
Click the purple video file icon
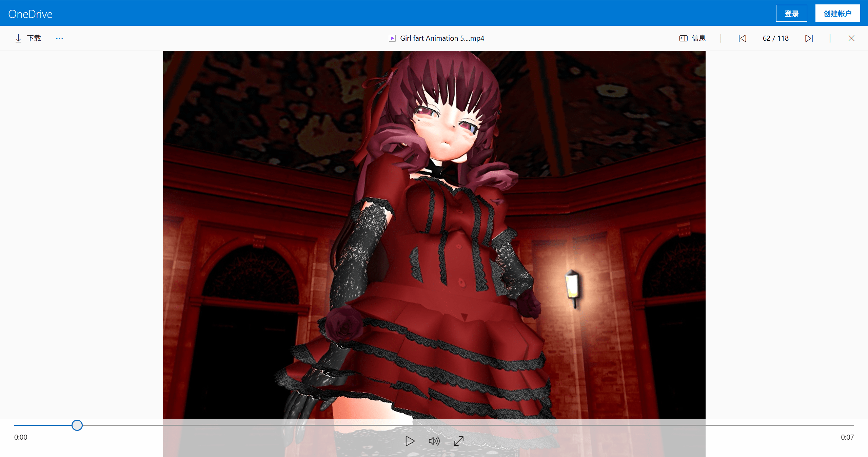392,38
